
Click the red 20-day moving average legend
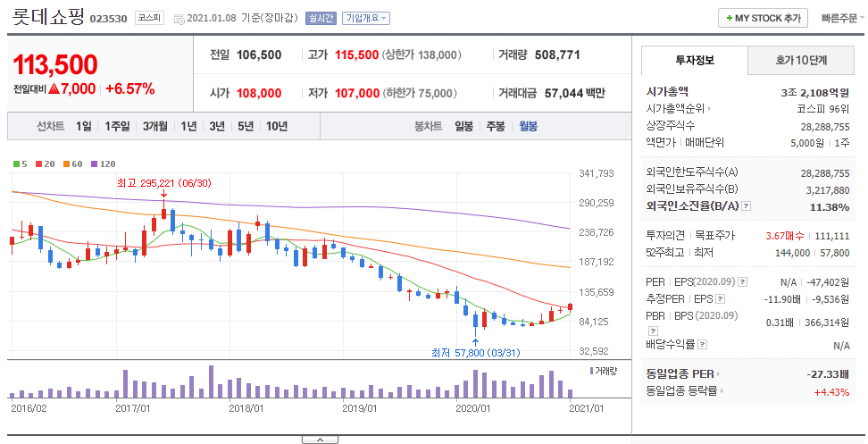coord(46,163)
